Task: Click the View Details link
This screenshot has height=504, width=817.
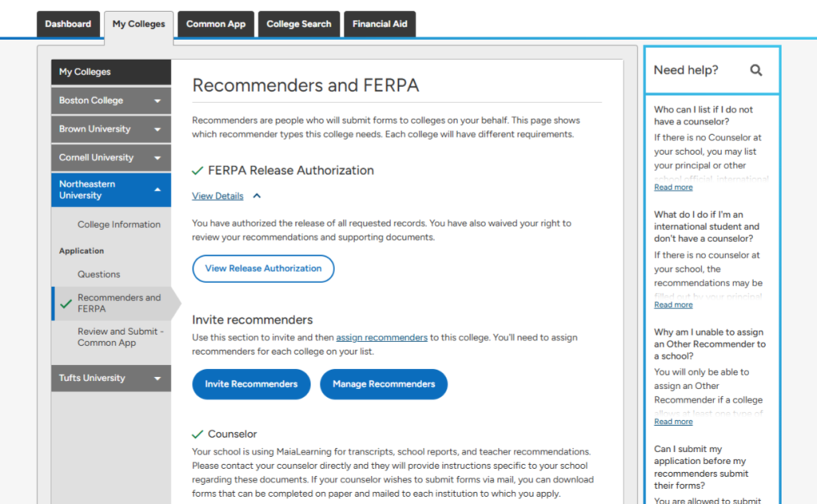Action: pyautogui.click(x=218, y=196)
